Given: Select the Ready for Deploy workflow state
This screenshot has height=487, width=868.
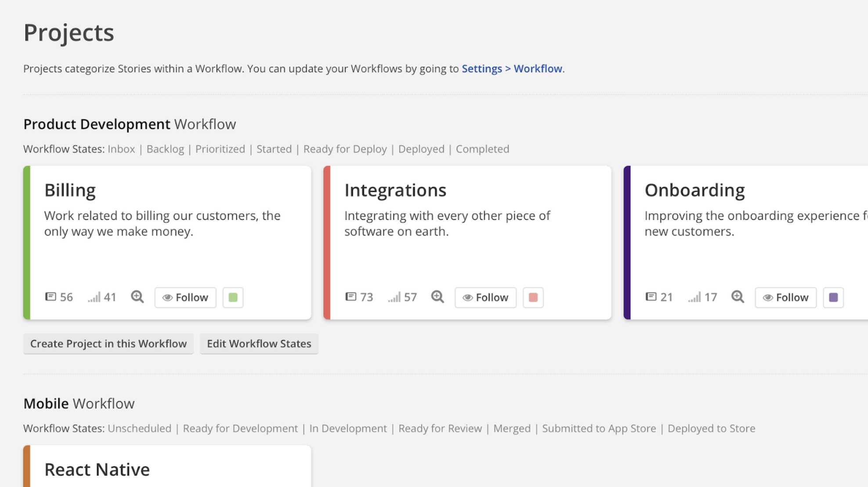Looking at the screenshot, I should [x=345, y=149].
